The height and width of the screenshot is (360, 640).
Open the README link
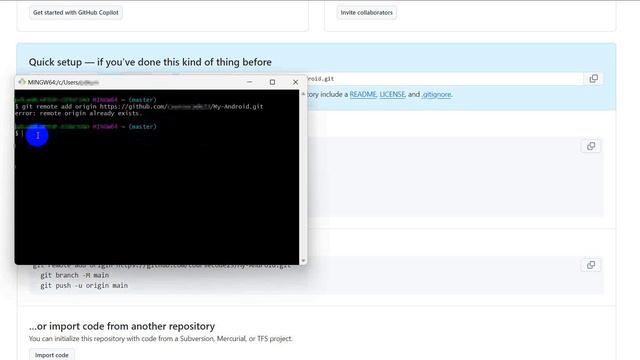(x=363, y=94)
